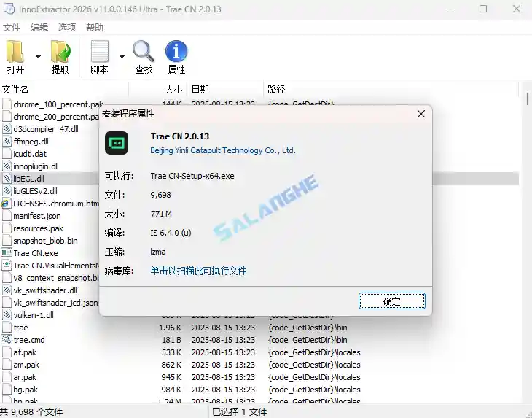This screenshot has width=532, height=418.
Task: Select the Trae CN.VisualElementsManifest file icon
Action: (x=7, y=266)
